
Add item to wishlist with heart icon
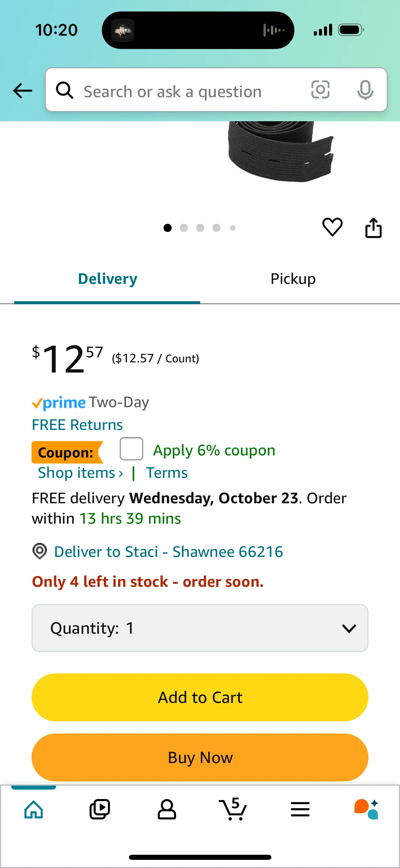(332, 227)
